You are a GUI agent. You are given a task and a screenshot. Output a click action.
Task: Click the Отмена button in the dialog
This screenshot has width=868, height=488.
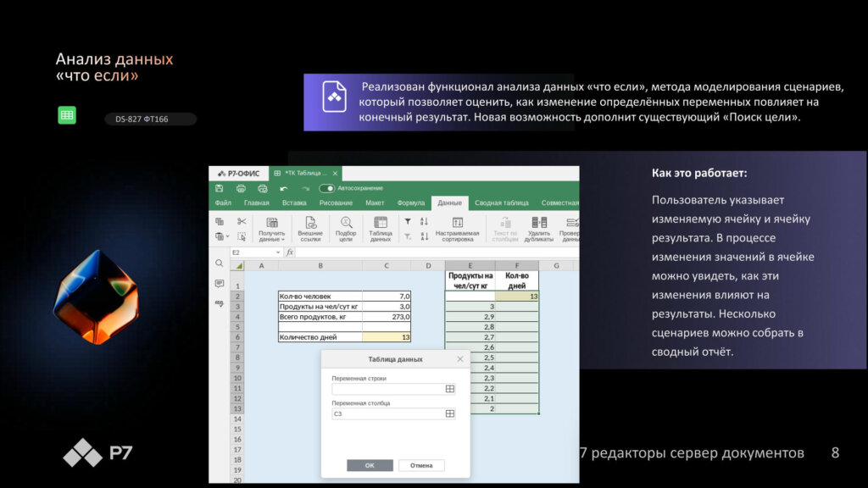(x=421, y=465)
